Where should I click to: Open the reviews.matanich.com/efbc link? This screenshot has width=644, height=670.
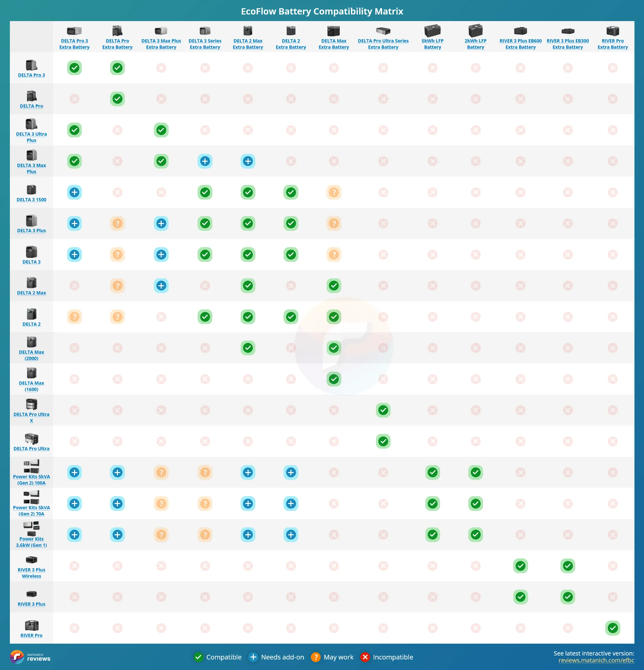point(596,660)
